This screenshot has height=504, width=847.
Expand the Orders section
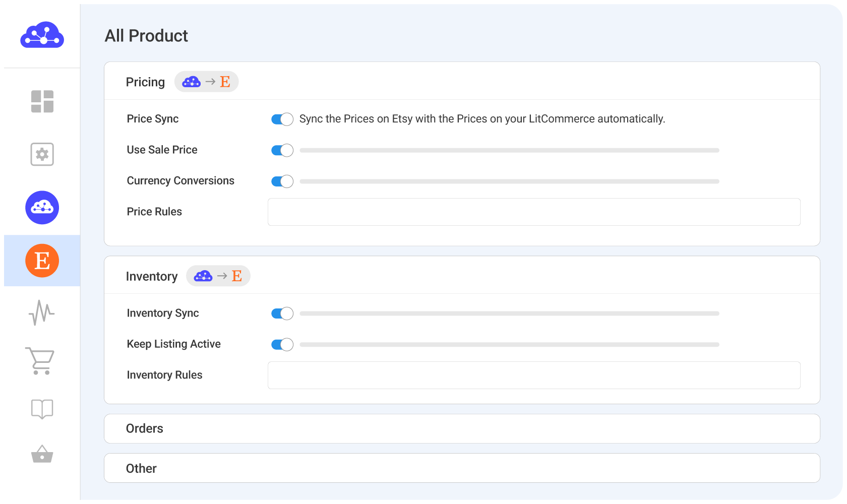pos(461,428)
